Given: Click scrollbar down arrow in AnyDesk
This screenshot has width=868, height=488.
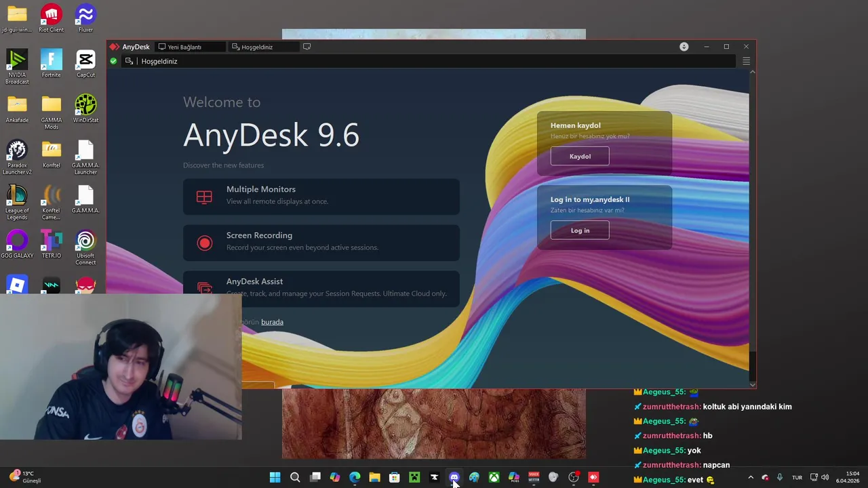Looking at the screenshot, I should (x=752, y=384).
